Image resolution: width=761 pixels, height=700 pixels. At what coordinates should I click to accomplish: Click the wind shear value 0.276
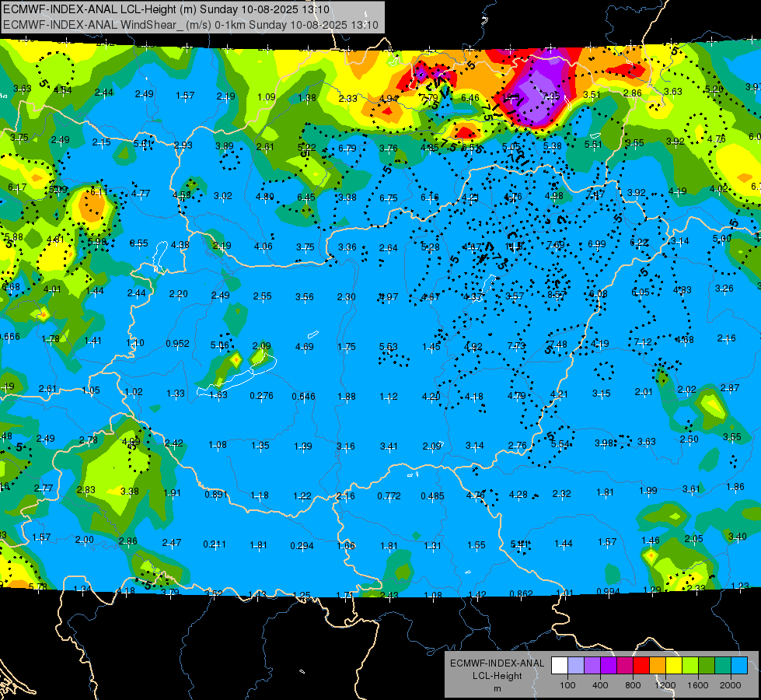262,396
